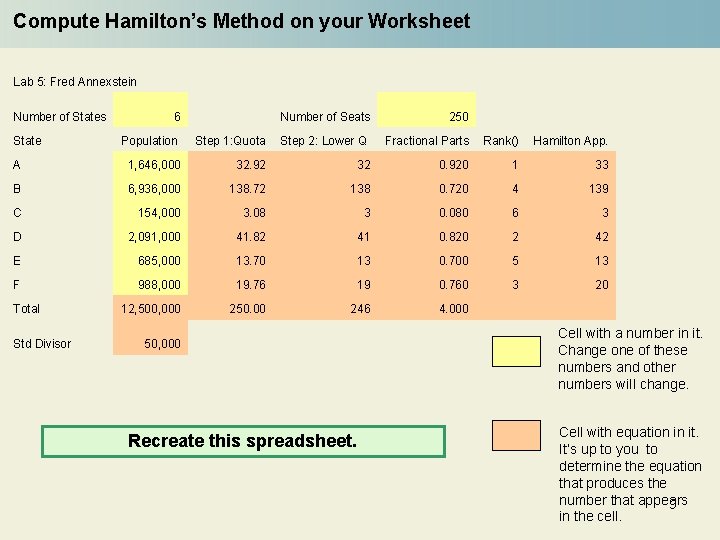Click the 'Step 2: Lower Q' header

323,141
